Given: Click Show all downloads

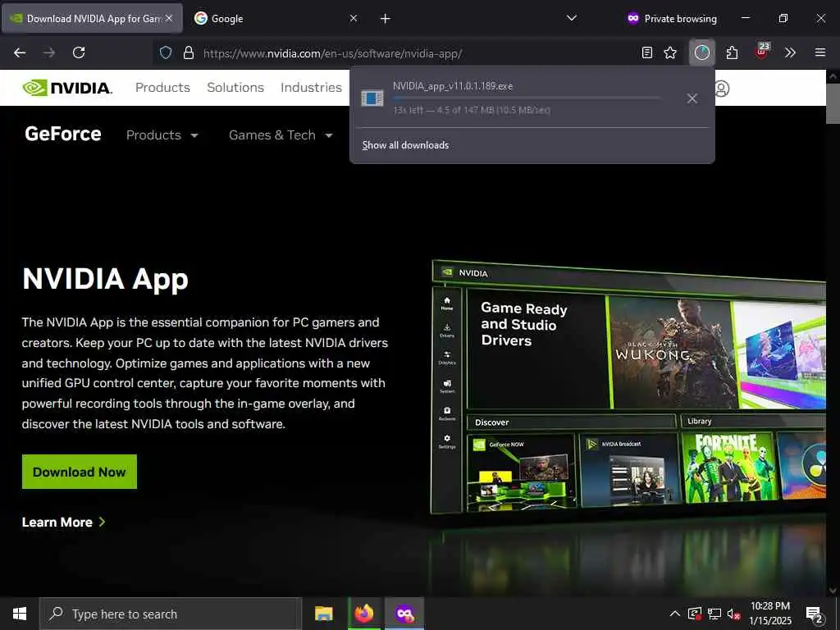Looking at the screenshot, I should pos(405,145).
